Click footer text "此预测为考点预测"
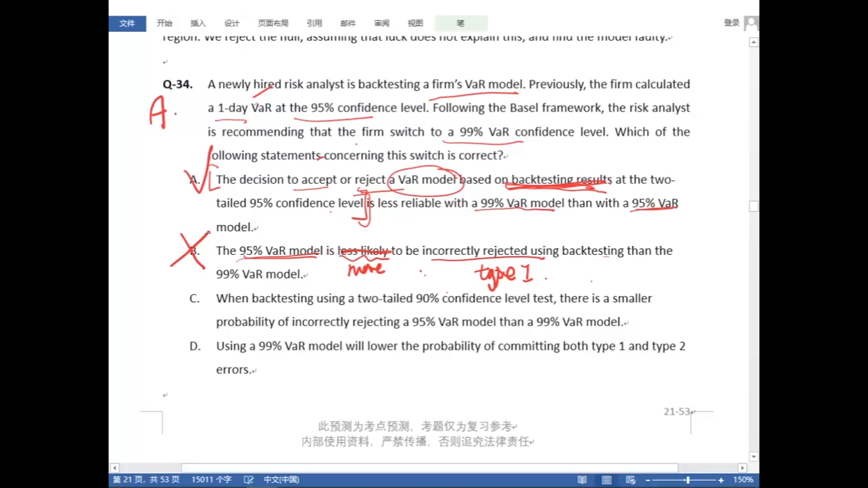The width and height of the screenshot is (868, 488). 364,426
